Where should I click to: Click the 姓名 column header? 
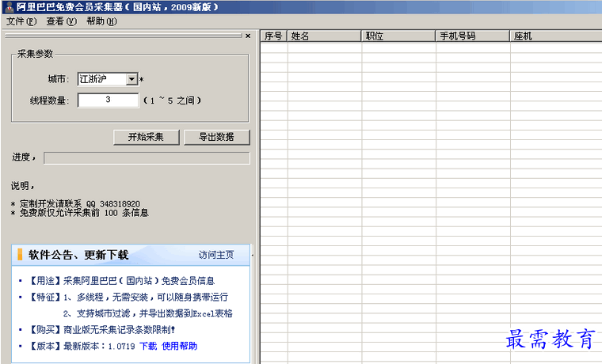[325, 36]
